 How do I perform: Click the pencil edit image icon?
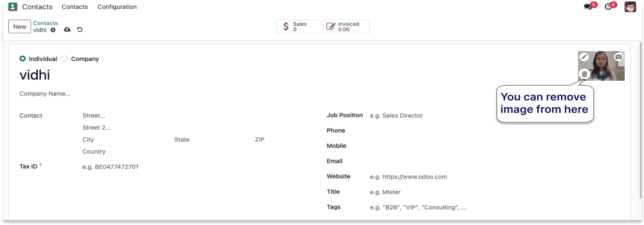point(584,57)
